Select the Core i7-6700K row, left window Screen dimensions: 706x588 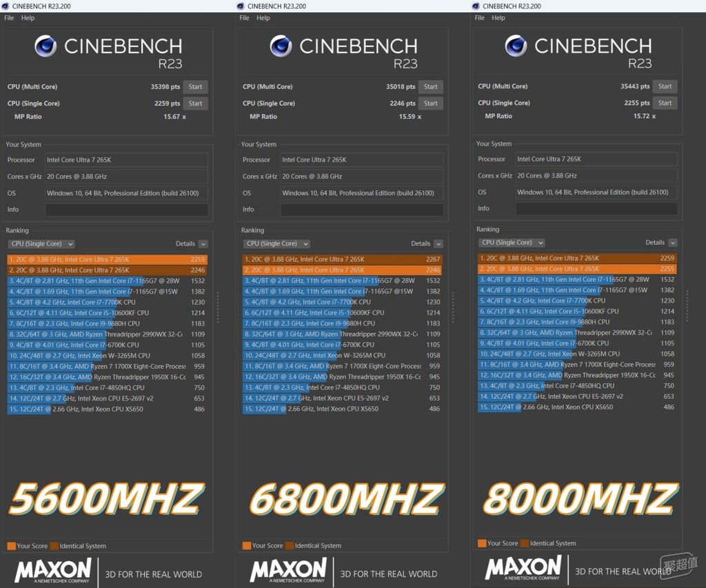pos(107,345)
